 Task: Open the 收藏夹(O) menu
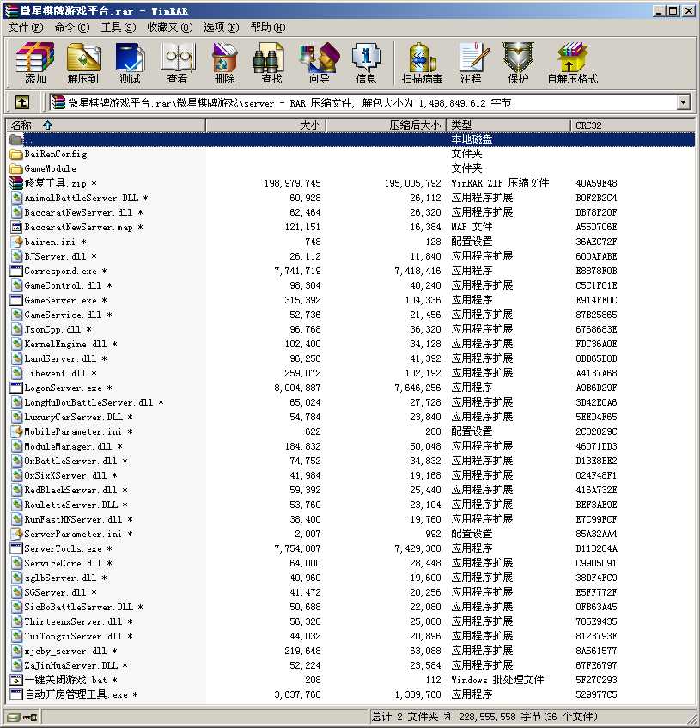point(169,28)
